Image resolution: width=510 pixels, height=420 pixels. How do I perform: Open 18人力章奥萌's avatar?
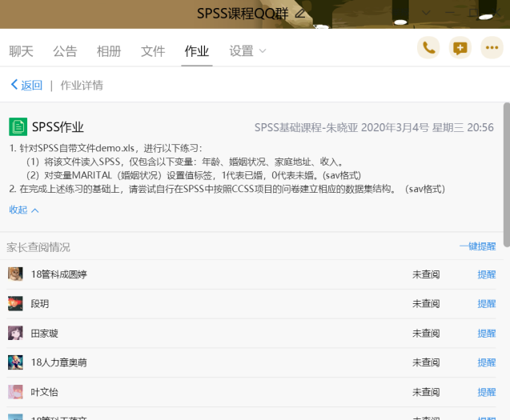pyautogui.click(x=15, y=362)
